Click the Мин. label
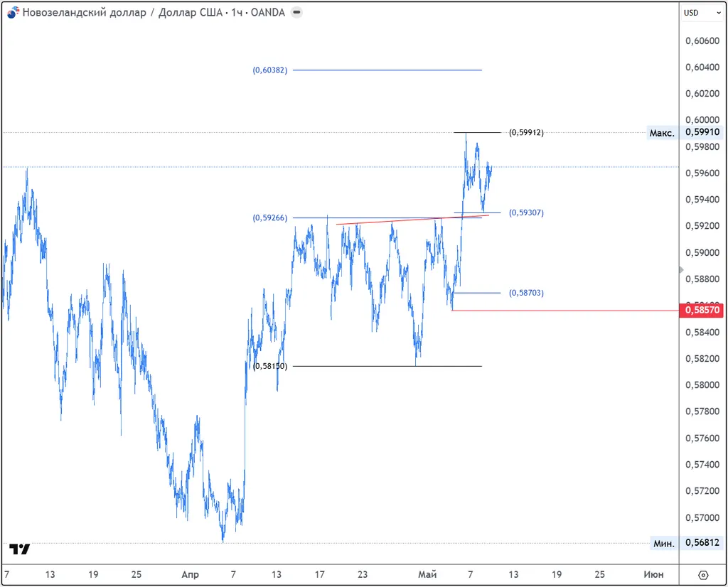 (664, 544)
